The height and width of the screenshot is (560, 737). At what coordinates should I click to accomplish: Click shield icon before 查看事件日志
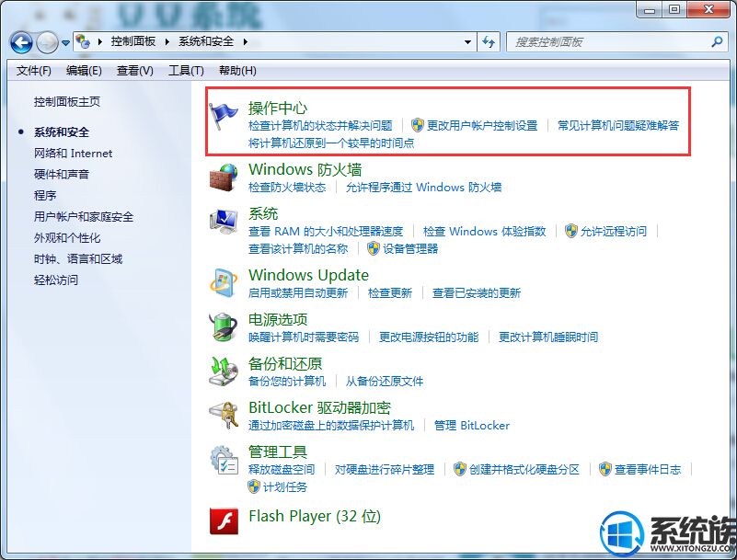pyautogui.click(x=605, y=468)
